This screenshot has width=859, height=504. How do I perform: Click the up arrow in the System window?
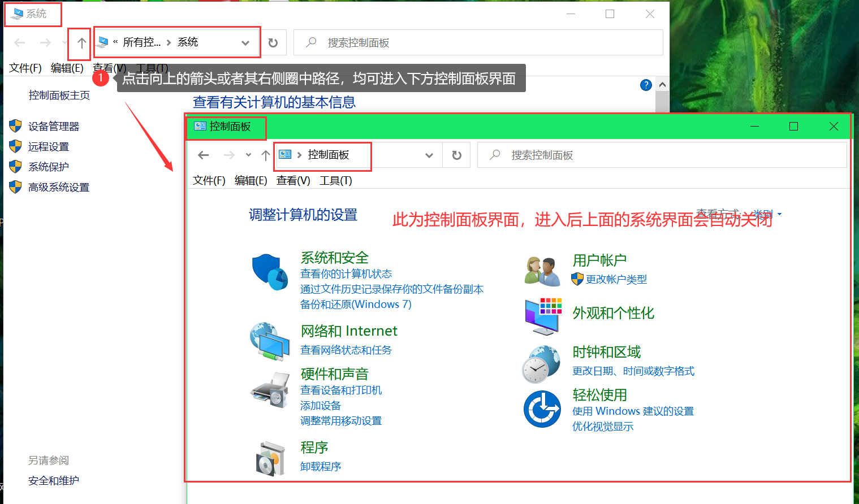click(x=81, y=43)
